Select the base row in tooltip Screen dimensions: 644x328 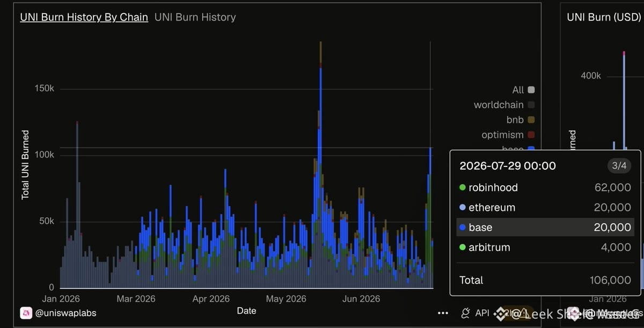click(x=545, y=227)
